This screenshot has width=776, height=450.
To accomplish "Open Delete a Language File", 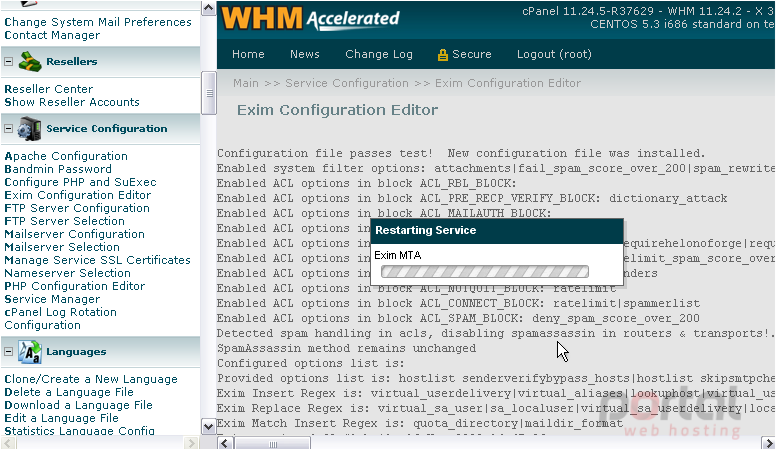I will tap(69, 392).
